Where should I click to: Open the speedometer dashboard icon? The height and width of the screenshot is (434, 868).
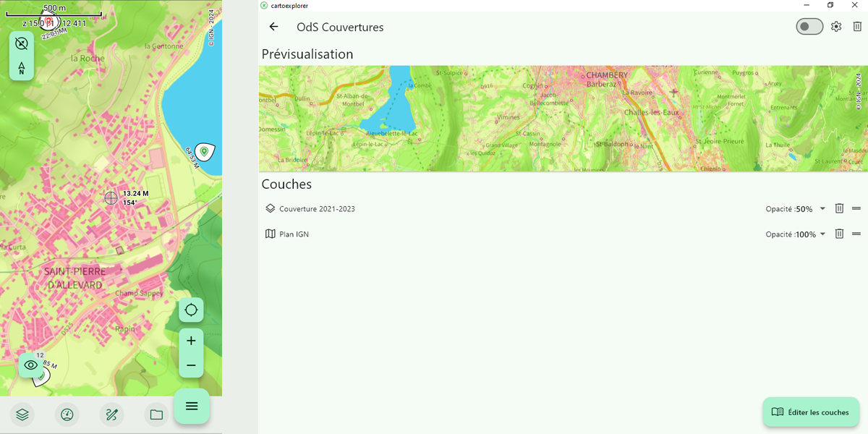point(67,414)
